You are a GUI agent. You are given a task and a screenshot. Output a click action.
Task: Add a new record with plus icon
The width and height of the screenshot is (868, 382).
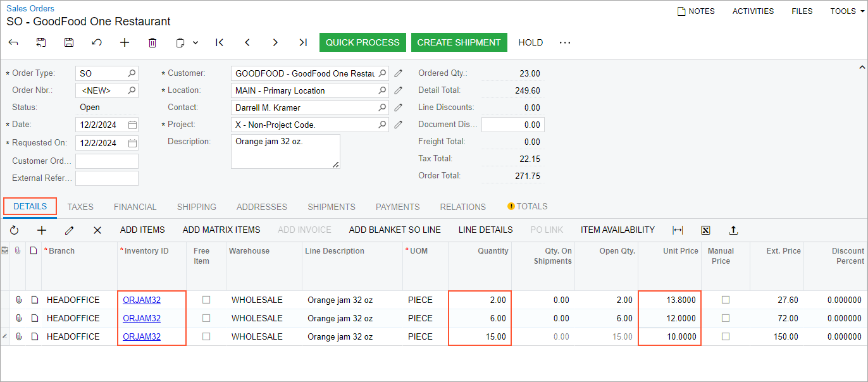click(x=125, y=42)
